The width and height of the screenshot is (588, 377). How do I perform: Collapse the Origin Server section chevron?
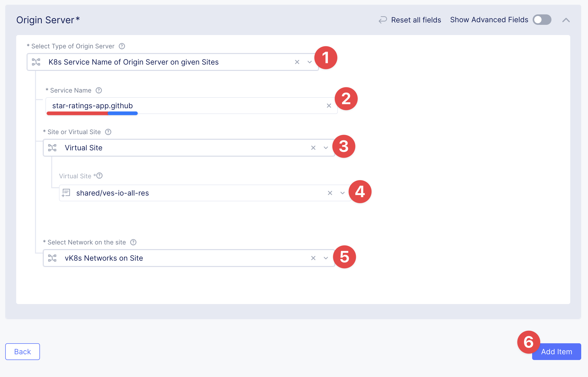(566, 20)
